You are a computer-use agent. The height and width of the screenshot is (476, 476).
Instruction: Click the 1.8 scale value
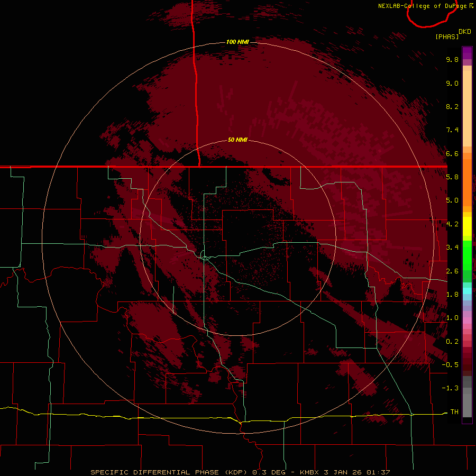pos(452,295)
